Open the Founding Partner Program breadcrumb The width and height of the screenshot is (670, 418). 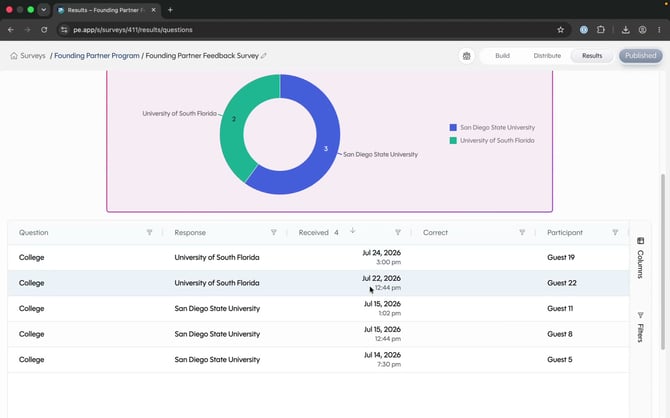[x=97, y=56]
